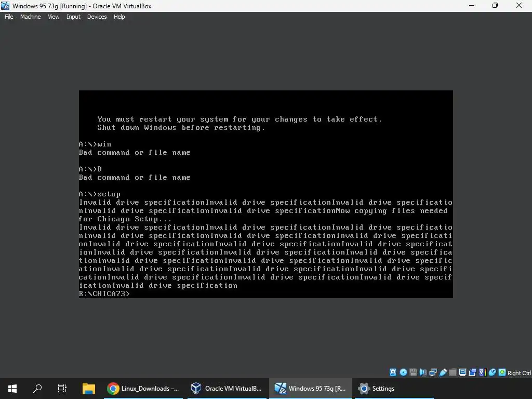
Task: Click the Right Ctrl host key label
Action: [x=520, y=373]
